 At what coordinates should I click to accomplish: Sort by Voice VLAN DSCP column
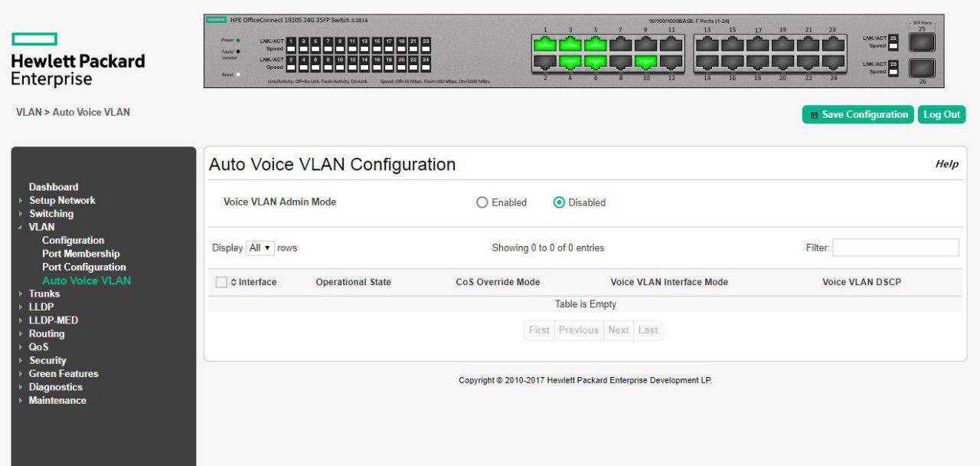pos(862,282)
